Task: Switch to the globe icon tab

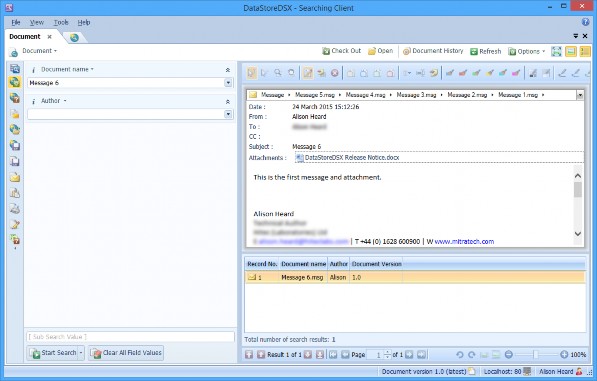Action: tap(74, 37)
